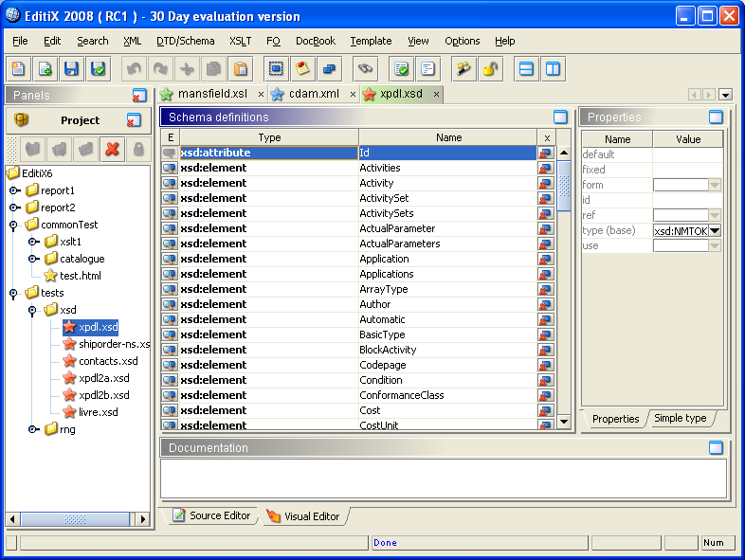This screenshot has height=560, width=745.
Task: Close the Panels header with its icon
Action: 139,95
